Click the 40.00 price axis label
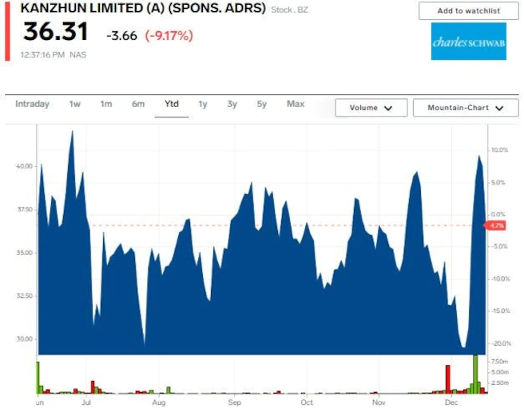This screenshot has height=420, width=524. coord(25,166)
